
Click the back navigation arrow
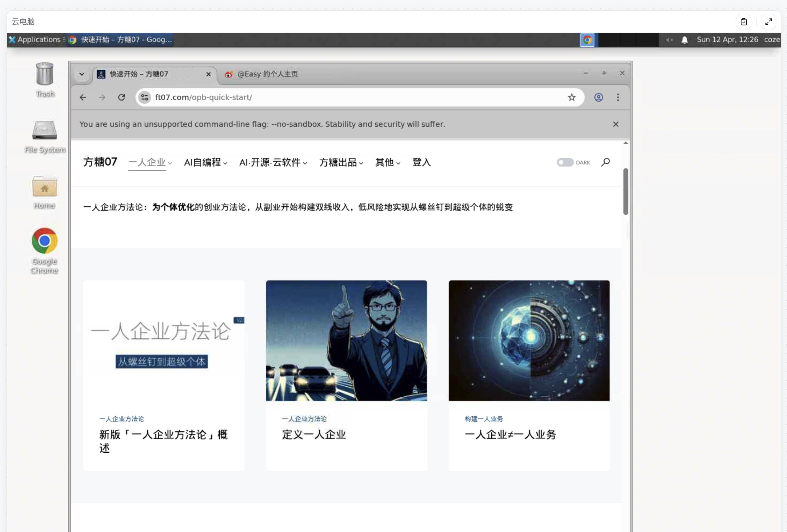click(x=83, y=97)
